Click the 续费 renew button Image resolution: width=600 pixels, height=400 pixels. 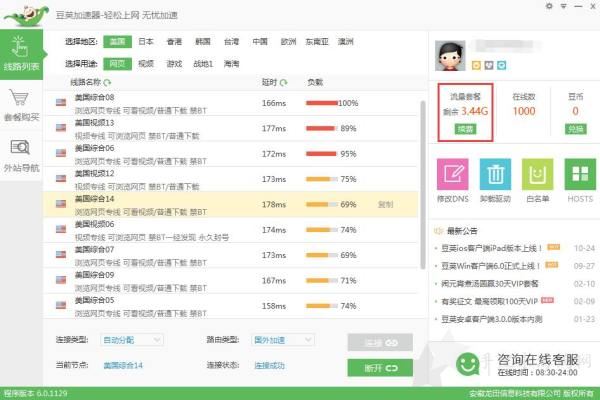tap(465, 129)
